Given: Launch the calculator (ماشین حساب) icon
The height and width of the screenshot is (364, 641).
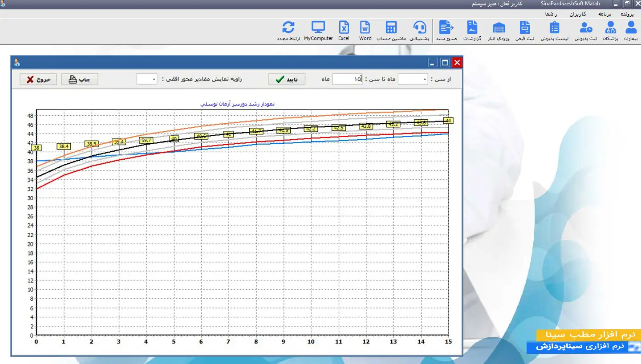Looking at the screenshot, I should click(391, 31).
